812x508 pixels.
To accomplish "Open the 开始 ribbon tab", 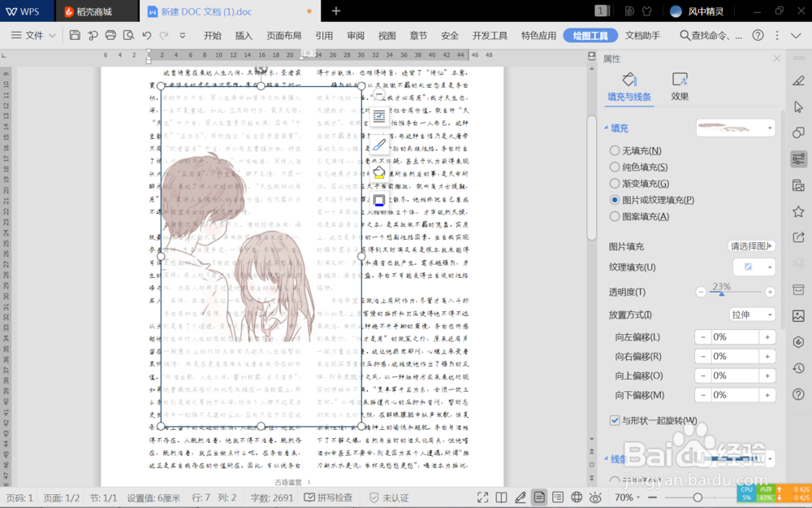I will [212, 35].
